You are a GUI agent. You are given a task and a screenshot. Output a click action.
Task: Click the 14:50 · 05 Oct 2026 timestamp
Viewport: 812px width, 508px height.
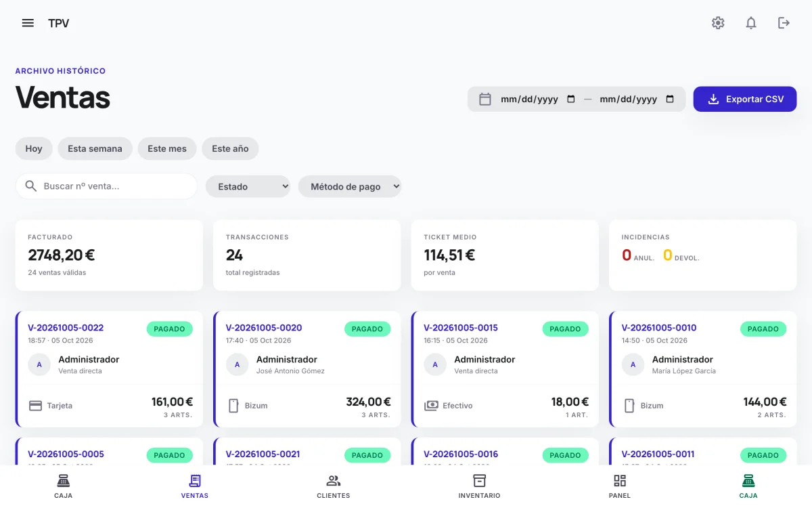pos(654,341)
